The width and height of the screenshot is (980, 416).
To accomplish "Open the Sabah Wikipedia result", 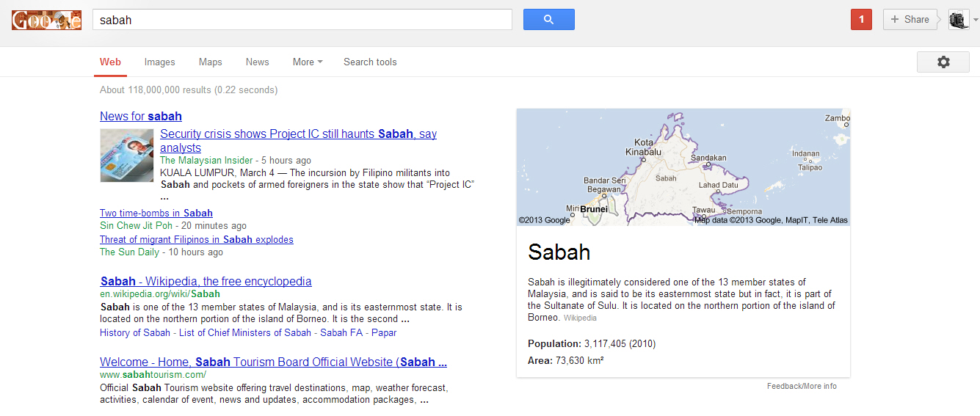I will (206, 281).
